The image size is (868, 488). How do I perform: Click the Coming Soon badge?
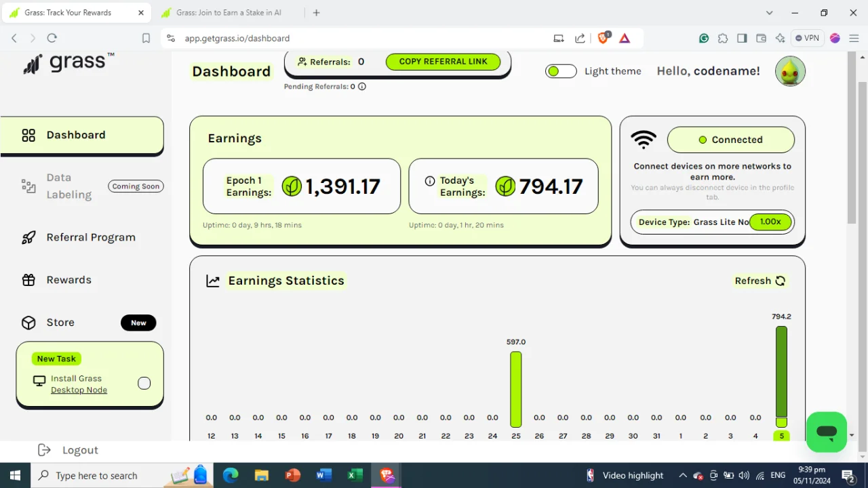point(136,186)
